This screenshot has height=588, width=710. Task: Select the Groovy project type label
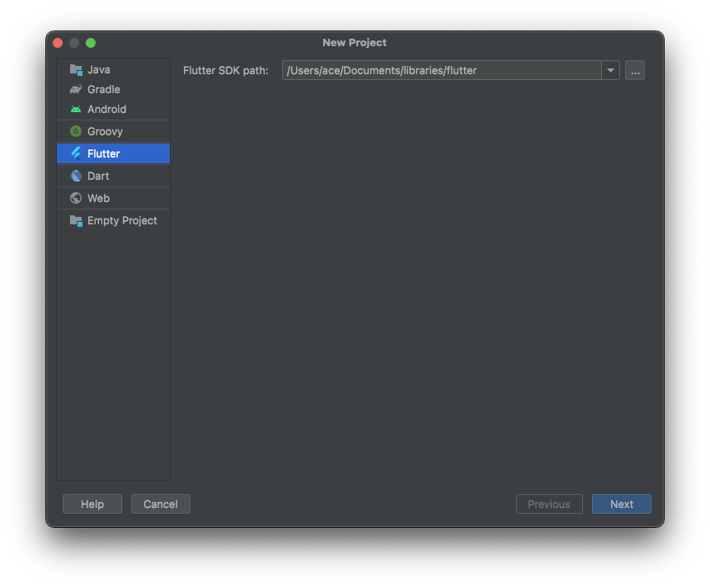105,131
